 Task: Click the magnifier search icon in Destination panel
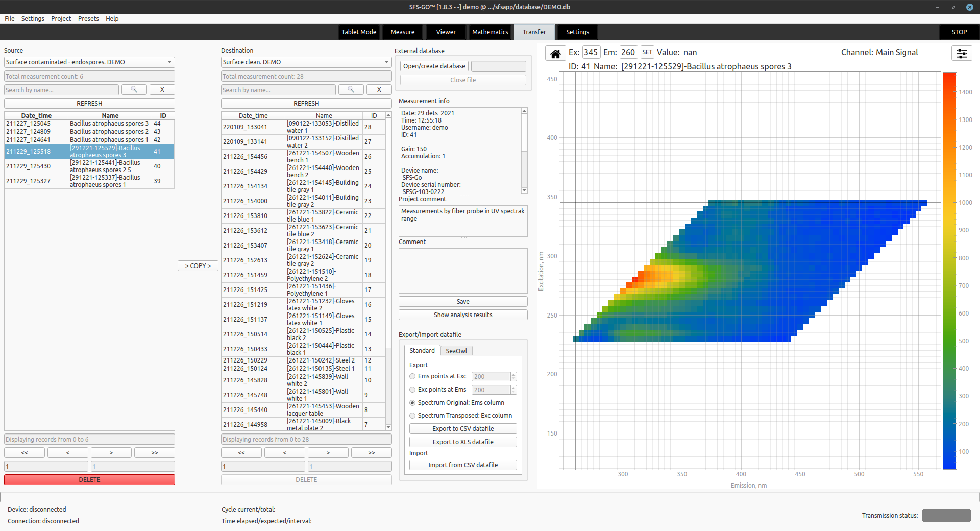pos(351,89)
